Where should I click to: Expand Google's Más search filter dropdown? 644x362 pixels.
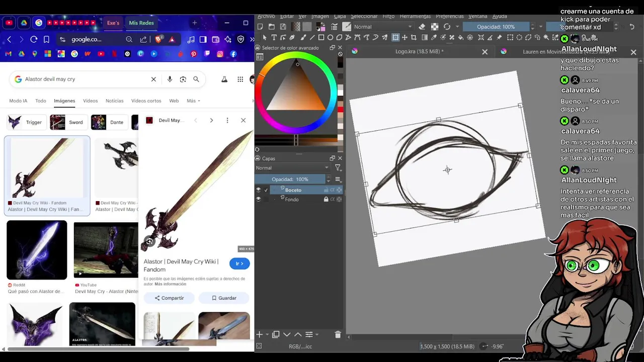click(193, 101)
